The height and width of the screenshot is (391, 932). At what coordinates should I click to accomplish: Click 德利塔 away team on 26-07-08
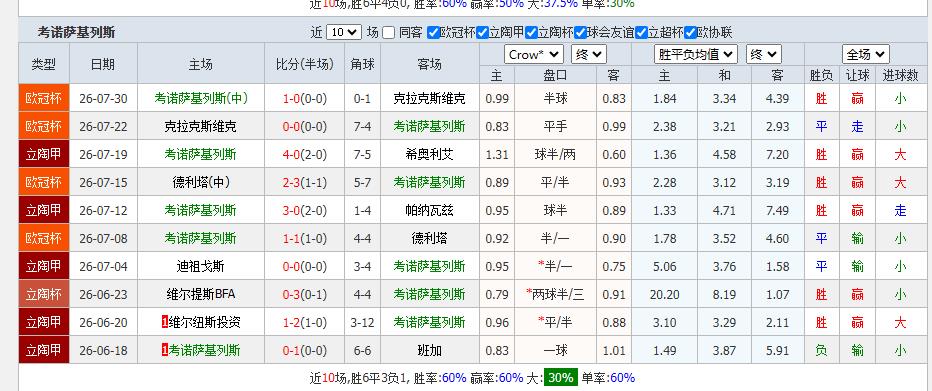pyautogui.click(x=429, y=238)
